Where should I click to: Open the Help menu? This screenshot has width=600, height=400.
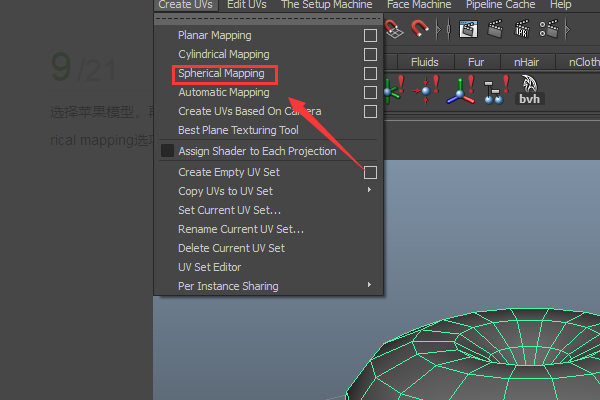point(561,5)
